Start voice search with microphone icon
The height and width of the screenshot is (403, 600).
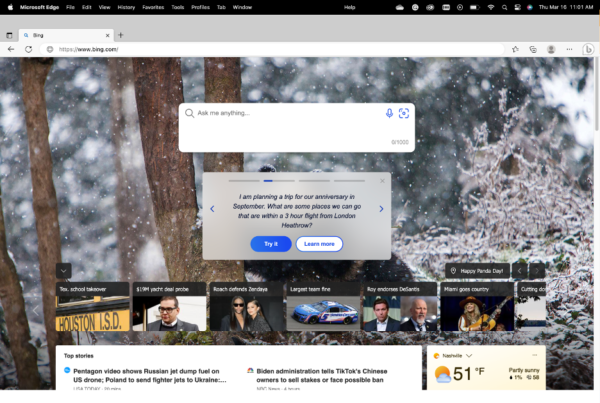point(389,113)
